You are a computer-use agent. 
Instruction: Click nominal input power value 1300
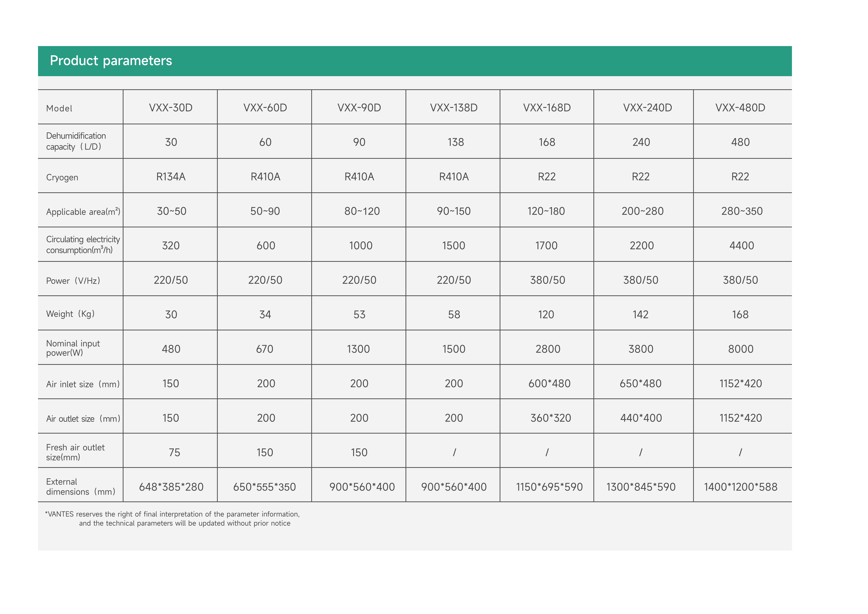click(x=358, y=349)
